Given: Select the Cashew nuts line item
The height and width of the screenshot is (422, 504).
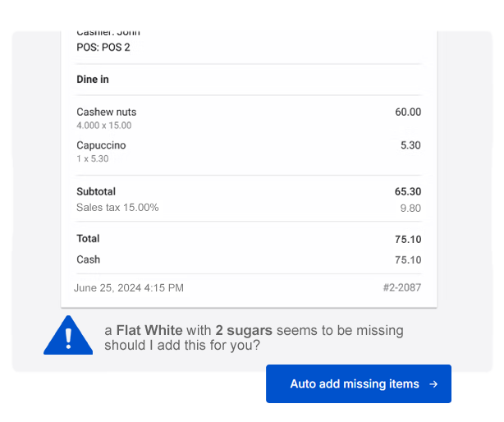Looking at the screenshot, I should click(107, 112).
